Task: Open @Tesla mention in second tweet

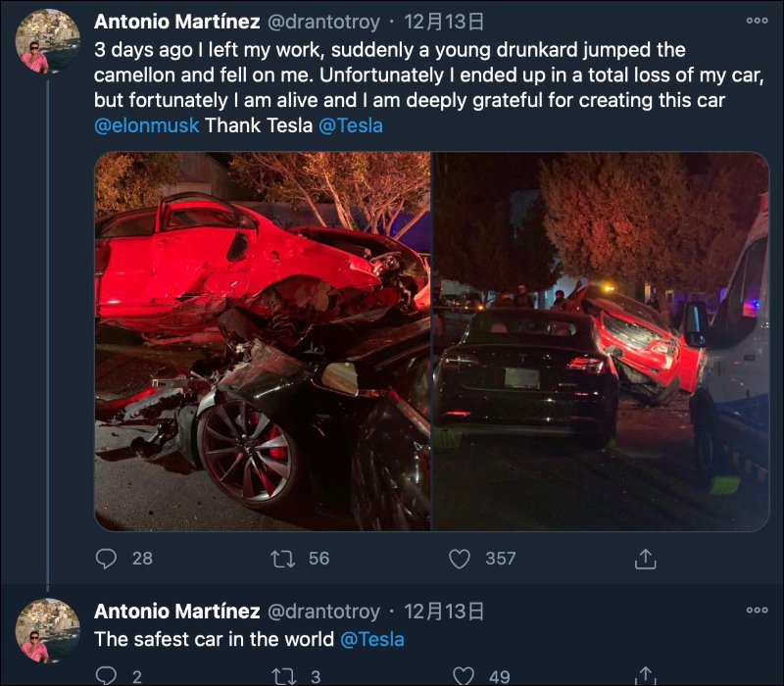Action: pos(372,639)
